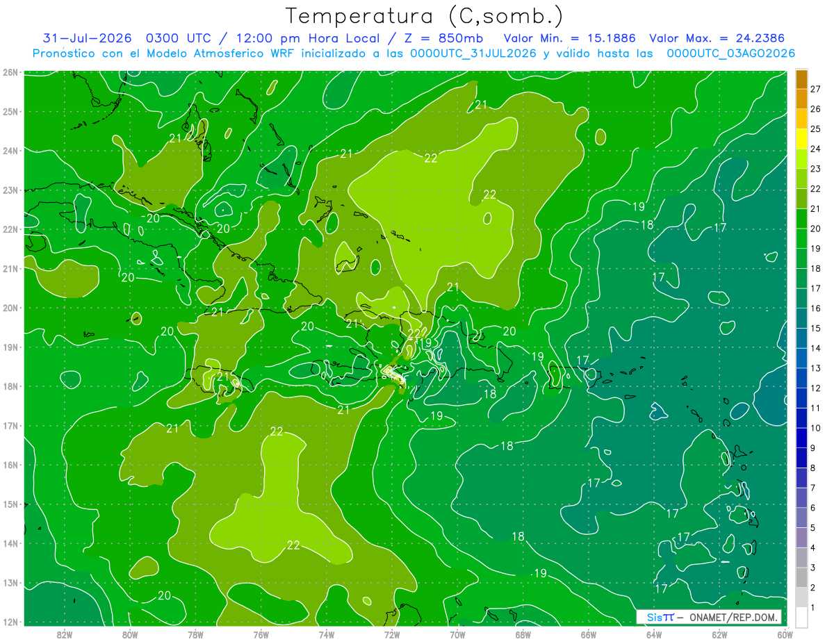Click the color bar label 14

(x=815, y=348)
